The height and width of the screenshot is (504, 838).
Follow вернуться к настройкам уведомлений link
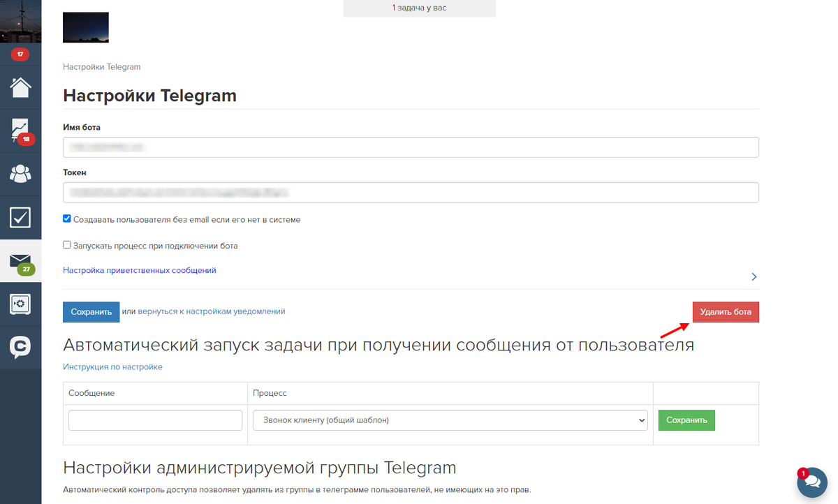tap(212, 311)
